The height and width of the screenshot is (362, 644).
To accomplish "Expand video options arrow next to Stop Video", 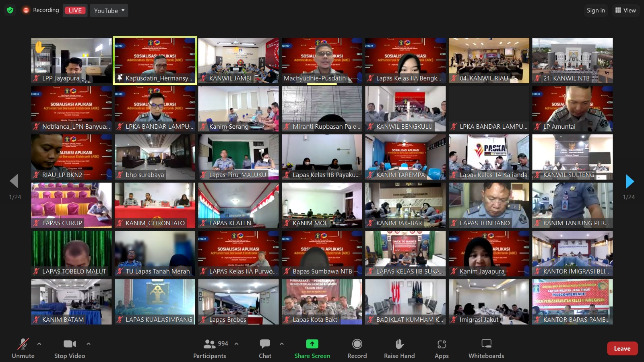I will pyautogui.click(x=89, y=344).
